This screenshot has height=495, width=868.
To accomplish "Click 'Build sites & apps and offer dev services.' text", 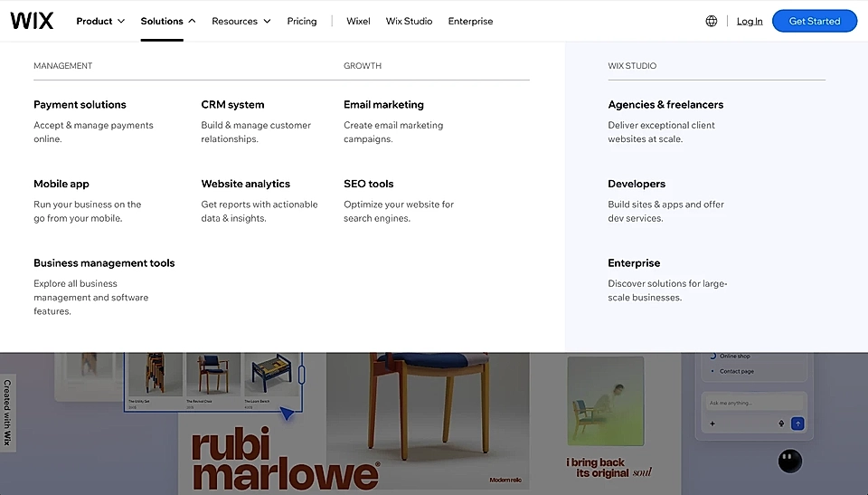I will coord(666,211).
